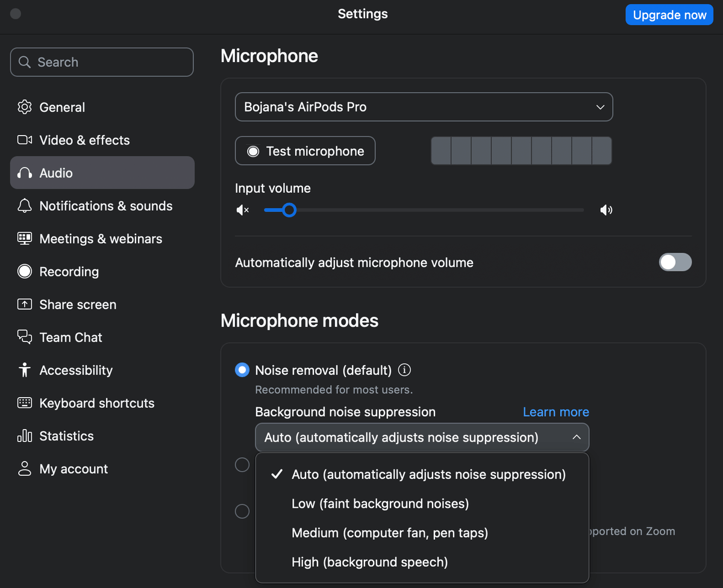Switch to the Audio settings section
The image size is (723, 588).
coord(57,172)
